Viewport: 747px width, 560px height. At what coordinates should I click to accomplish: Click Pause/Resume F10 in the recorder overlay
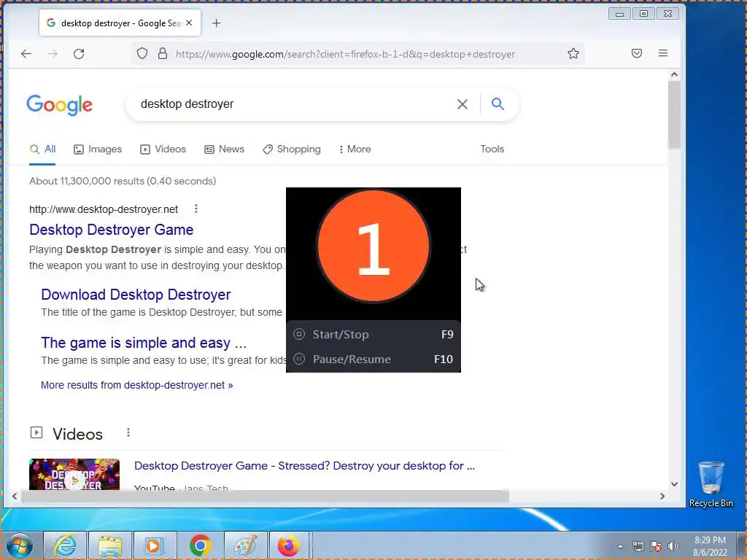[373, 359]
